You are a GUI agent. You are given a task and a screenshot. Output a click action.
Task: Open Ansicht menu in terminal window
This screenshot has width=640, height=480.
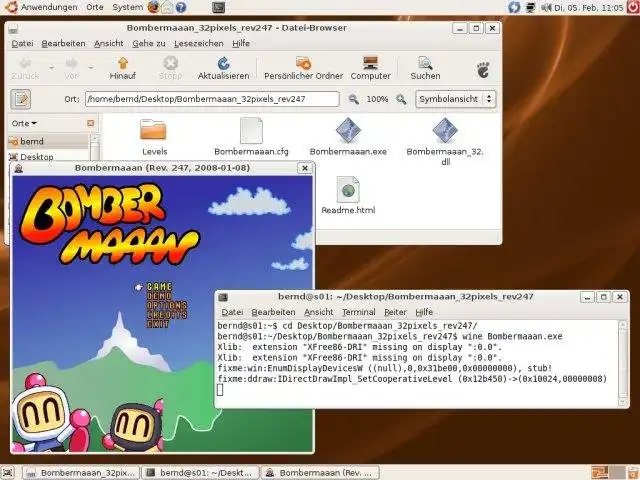318,312
